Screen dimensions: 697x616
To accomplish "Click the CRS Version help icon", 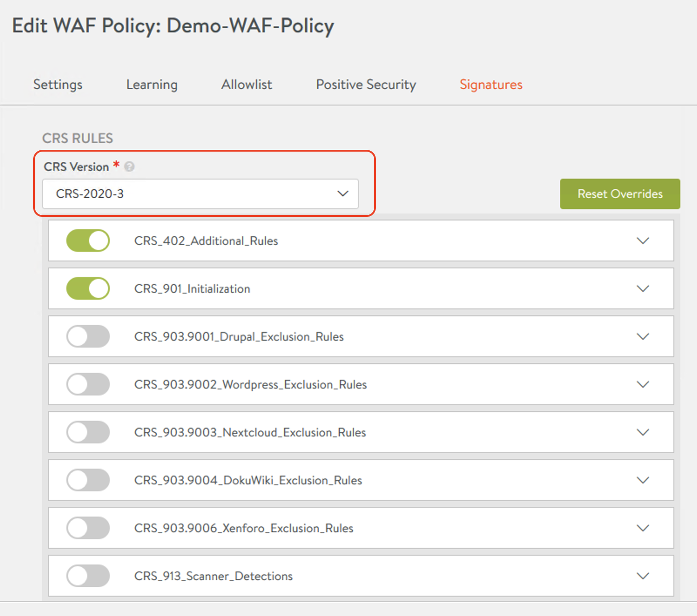I will [129, 166].
